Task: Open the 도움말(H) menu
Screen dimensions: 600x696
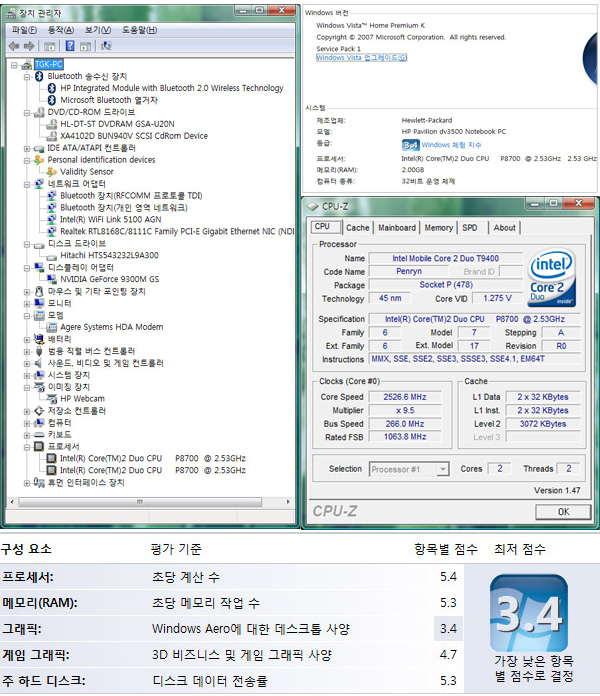Action: pos(139,30)
